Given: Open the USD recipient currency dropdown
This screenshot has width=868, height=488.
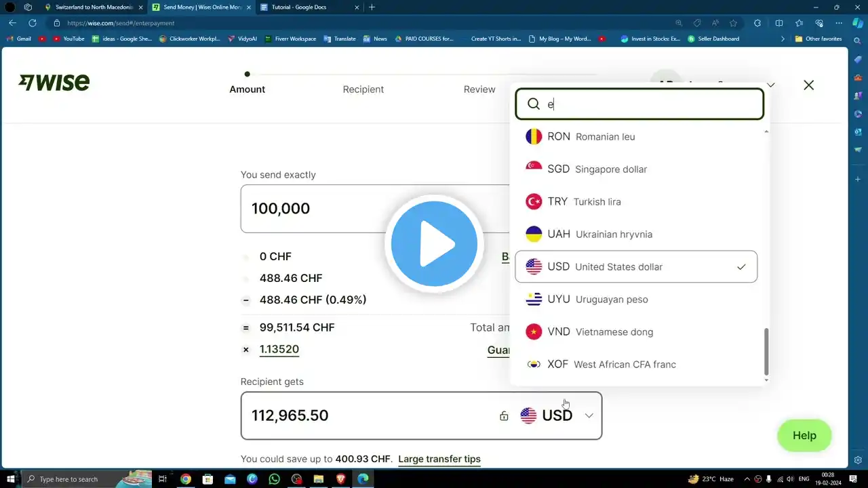Looking at the screenshot, I should (557, 415).
